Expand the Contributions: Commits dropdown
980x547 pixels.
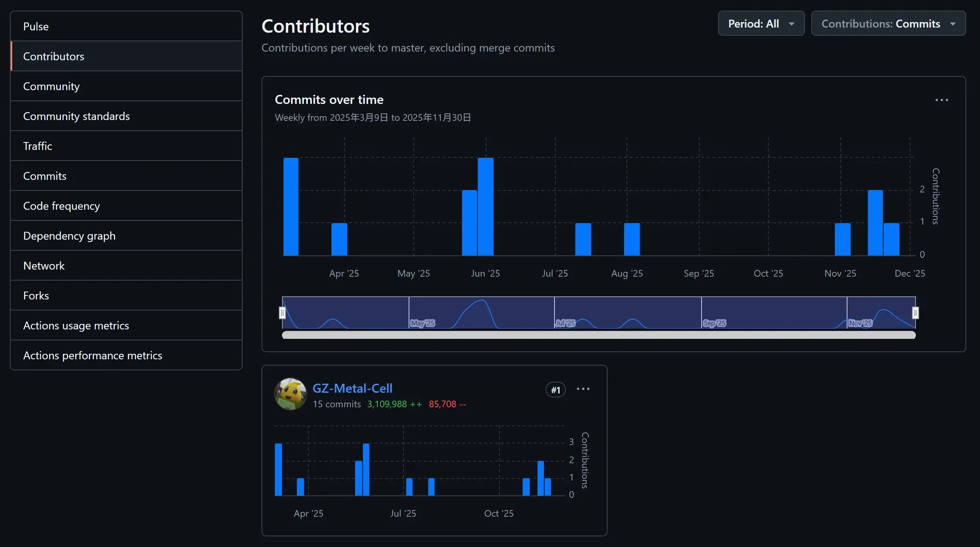point(888,24)
